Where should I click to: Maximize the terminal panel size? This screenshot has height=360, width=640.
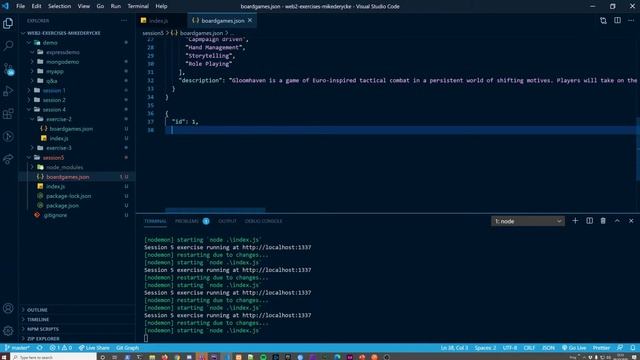(x=617, y=221)
